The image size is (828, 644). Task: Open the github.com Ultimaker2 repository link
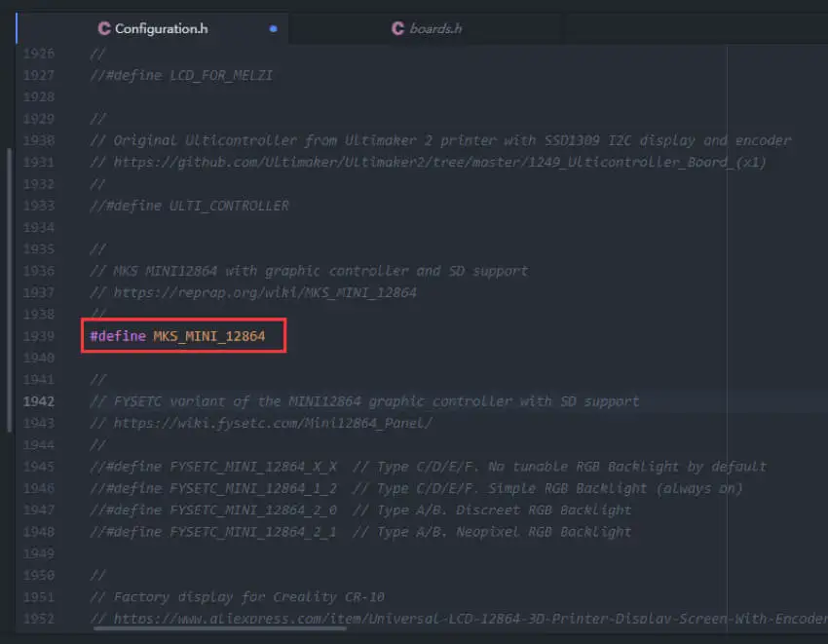click(x=440, y=162)
